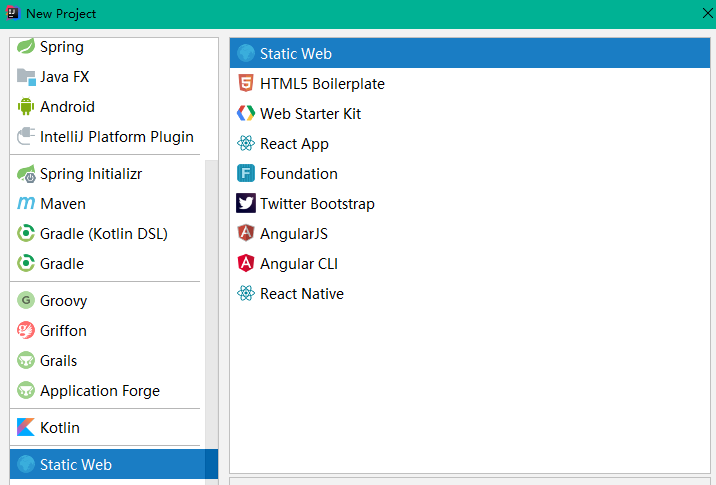Choose Application Forge in the list

click(x=99, y=391)
